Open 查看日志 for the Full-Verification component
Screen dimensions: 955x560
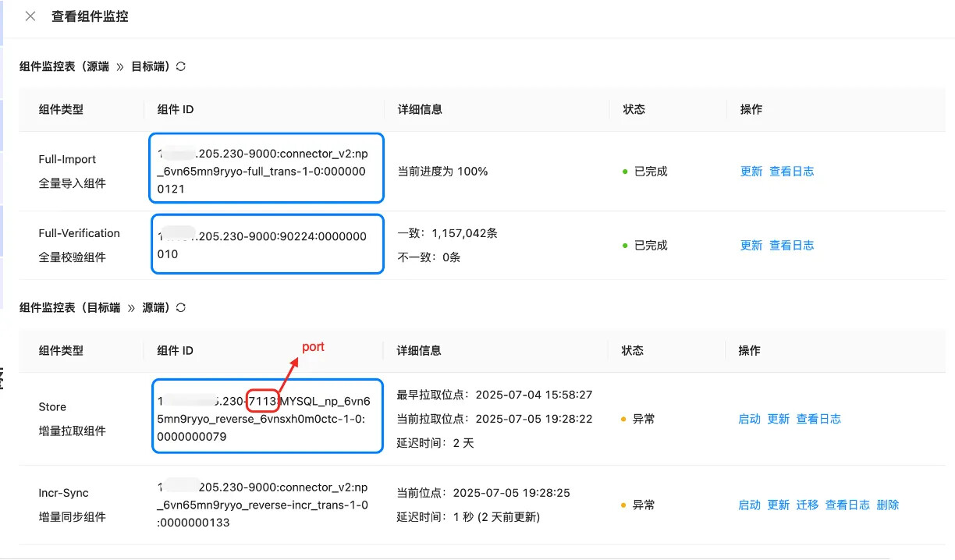[792, 245]
